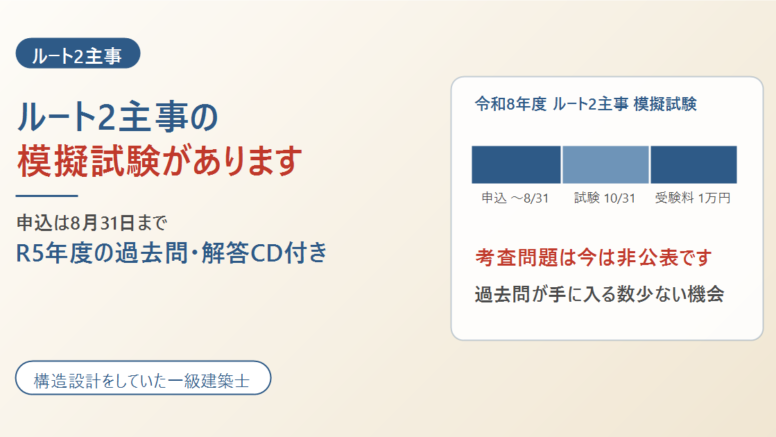Click the dark blue bar above 申込 〜8/31

click(x=516, y=165)
